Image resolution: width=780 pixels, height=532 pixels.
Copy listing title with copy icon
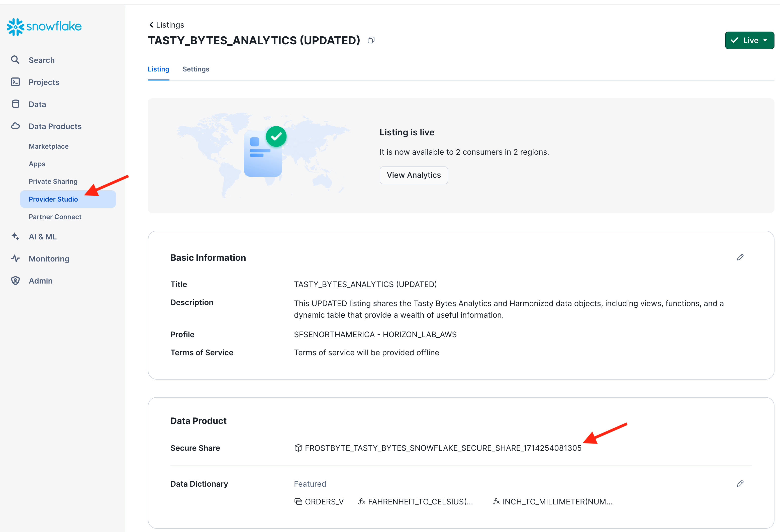371,40
